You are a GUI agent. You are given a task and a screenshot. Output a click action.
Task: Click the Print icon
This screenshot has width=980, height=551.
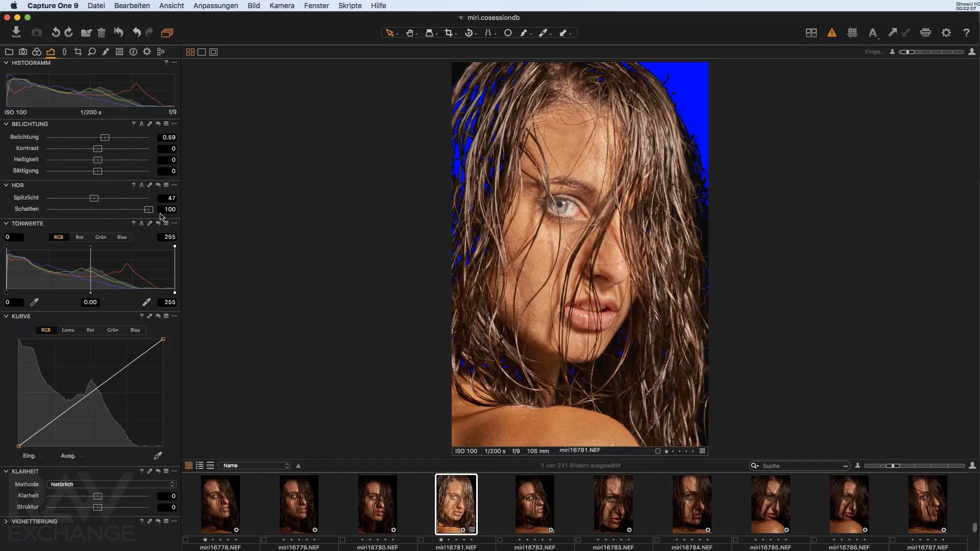click(x=925, y=33)
